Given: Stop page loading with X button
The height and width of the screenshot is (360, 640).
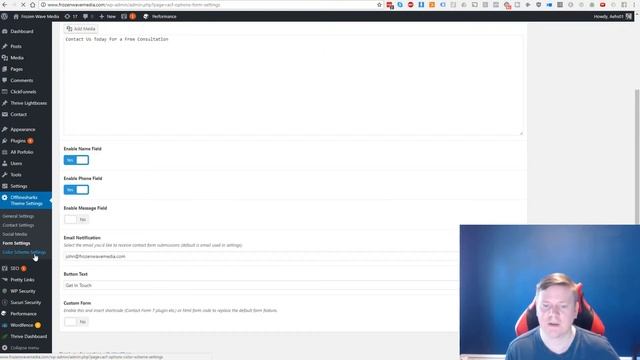Looking at the screenshot, I should [x=23, y=5].
